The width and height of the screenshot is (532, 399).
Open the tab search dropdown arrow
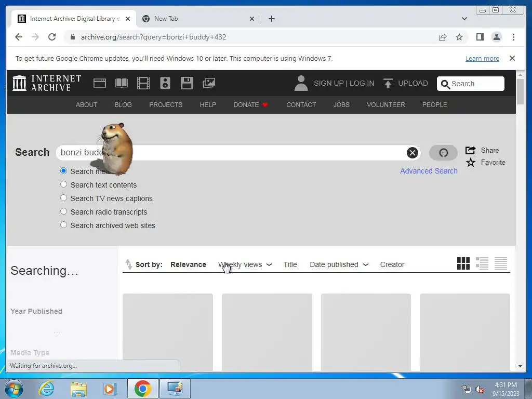[464, 19]
